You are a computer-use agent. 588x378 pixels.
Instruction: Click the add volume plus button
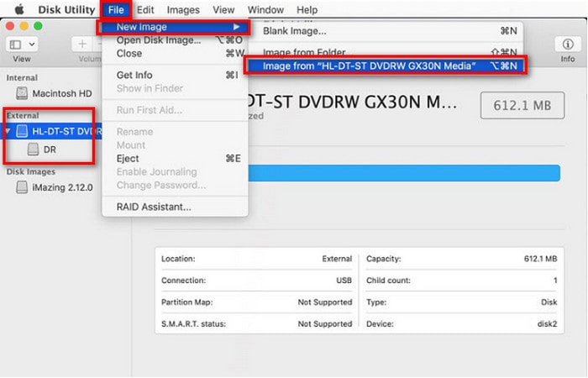pos(82,44)
